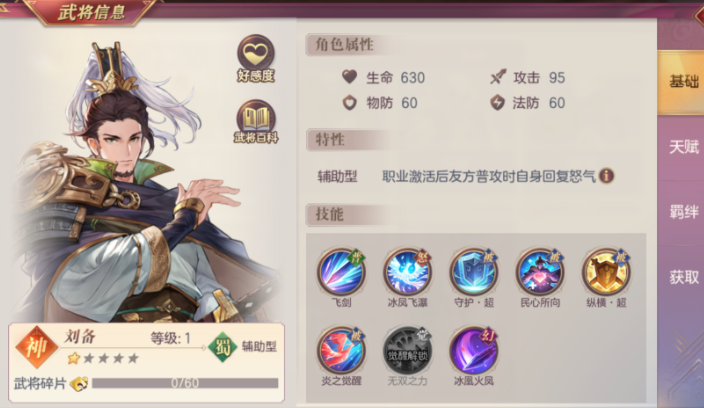Select the 炎之觉醒 skill icon
The width and height of the screenshot is (704, 408).
point(341,351)
